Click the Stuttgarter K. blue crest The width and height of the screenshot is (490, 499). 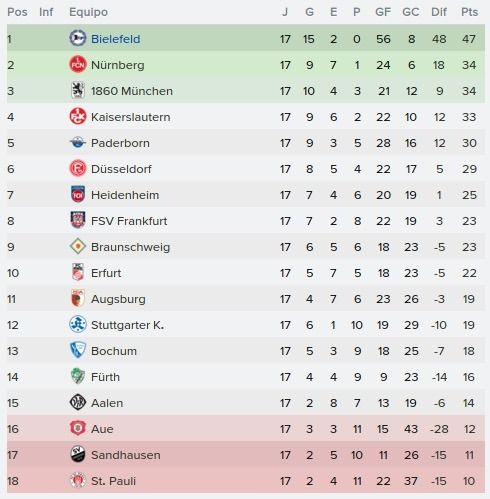tap(78, 324)
